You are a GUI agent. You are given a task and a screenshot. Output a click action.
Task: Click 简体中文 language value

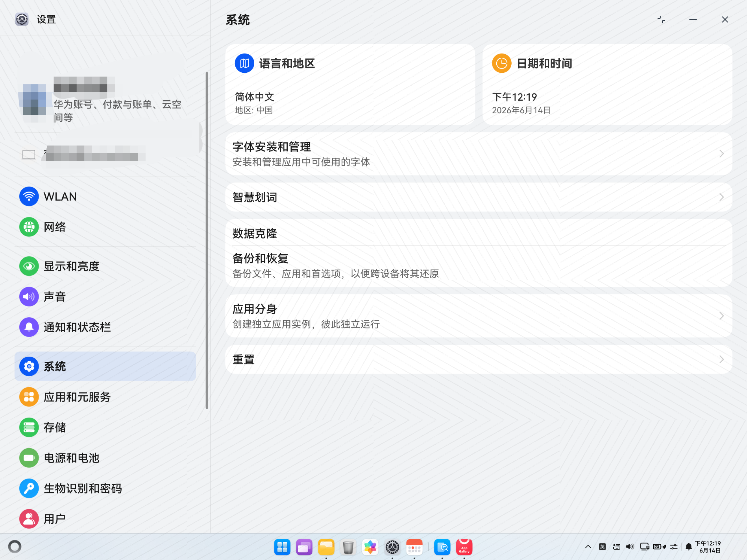point(254,97)
